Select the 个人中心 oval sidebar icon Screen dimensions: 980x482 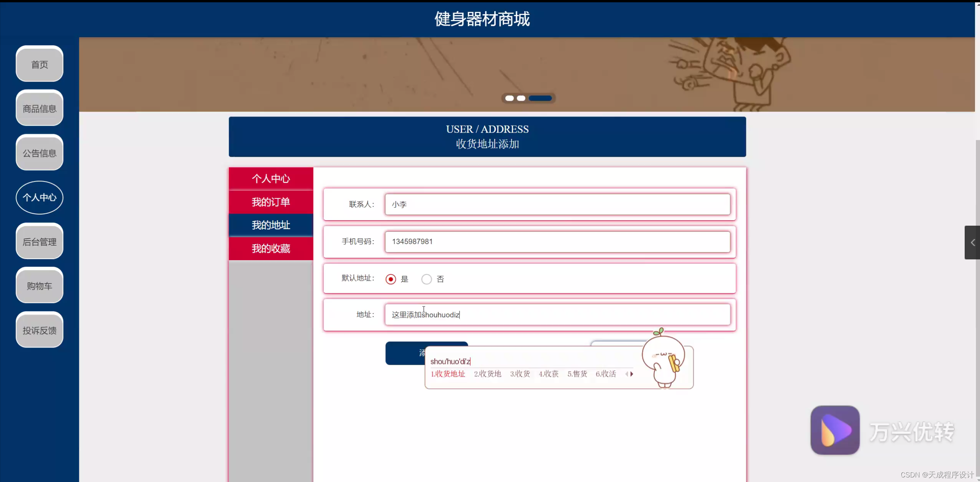pyautogui.click(x=39, y=197)
